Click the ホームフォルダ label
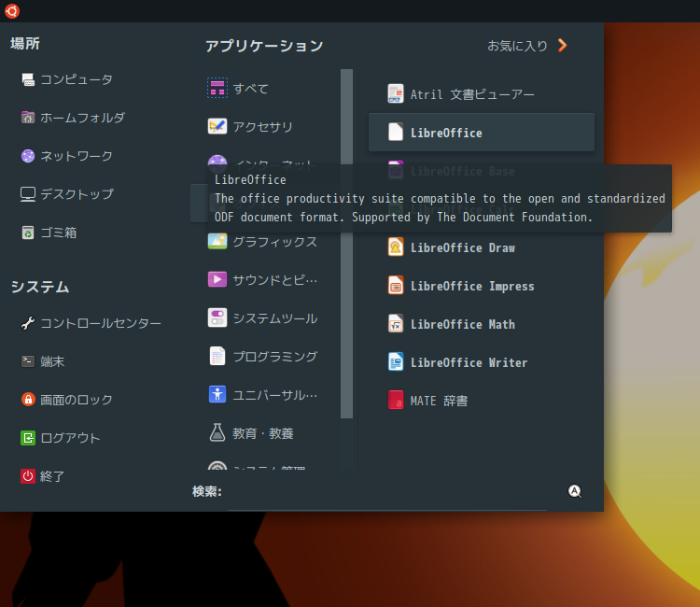 pos(82,118)
